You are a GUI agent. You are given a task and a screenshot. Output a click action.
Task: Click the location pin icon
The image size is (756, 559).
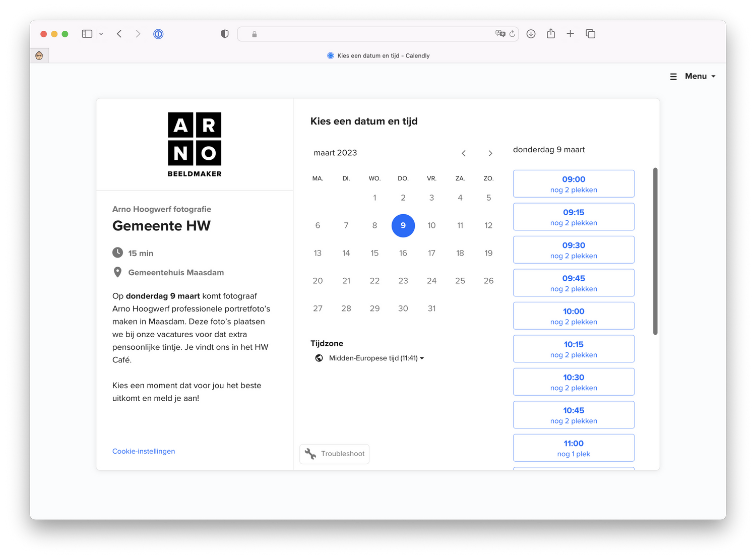(x=117, y=272)
